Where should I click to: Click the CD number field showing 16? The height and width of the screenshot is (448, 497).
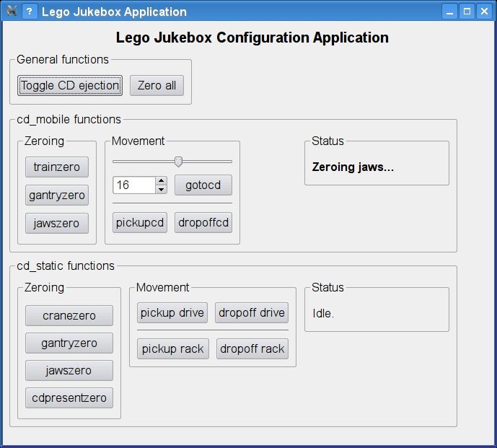pyautogui.click(x=133, y=185)
